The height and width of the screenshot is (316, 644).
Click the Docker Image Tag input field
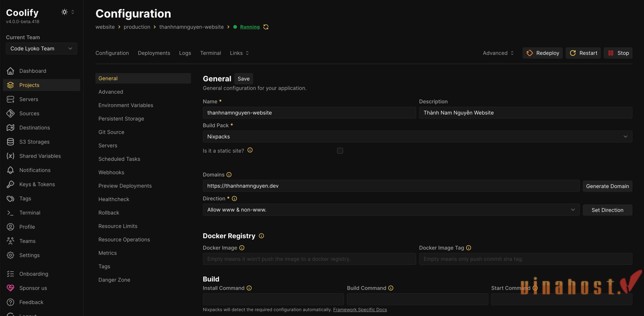point(526,259)
